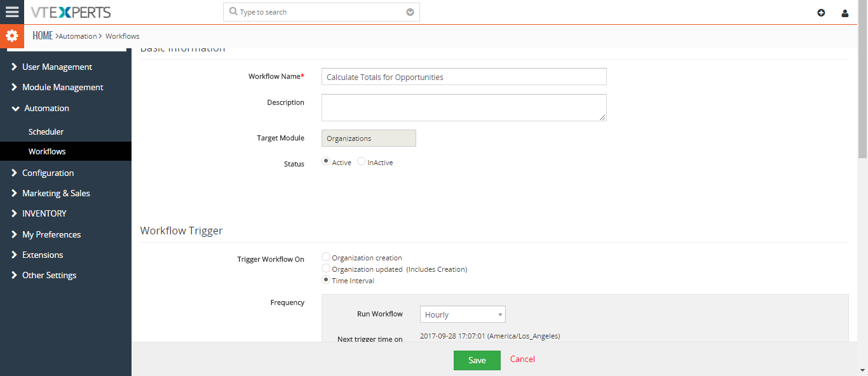Image resolution: width=868 pixels, height=376 pixels.
Task: Open the hamburger menu icon
Action: coord(12,12)
